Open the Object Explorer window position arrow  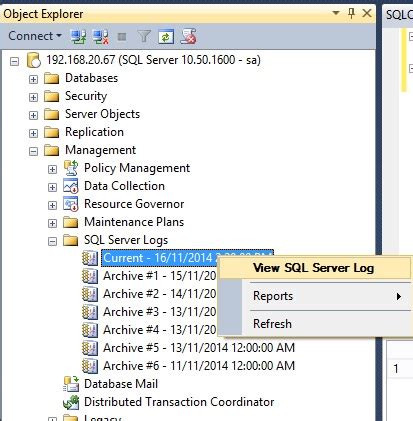tap(336, 13)
